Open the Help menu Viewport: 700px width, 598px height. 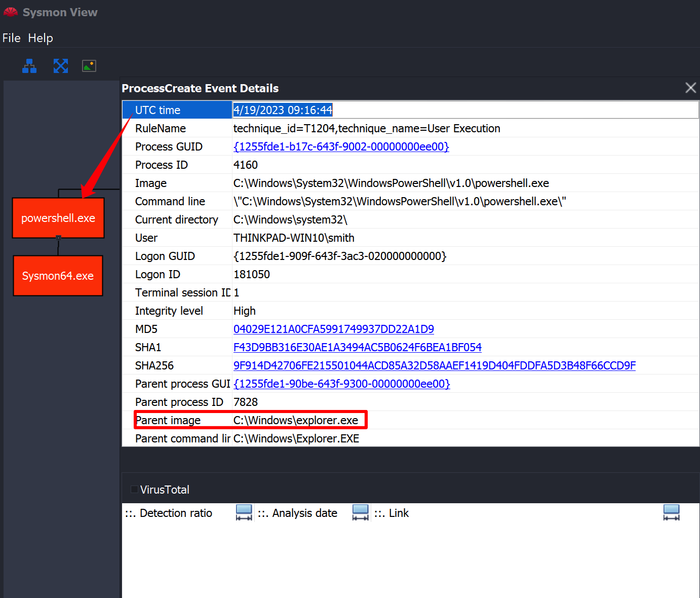pos(41,38)
